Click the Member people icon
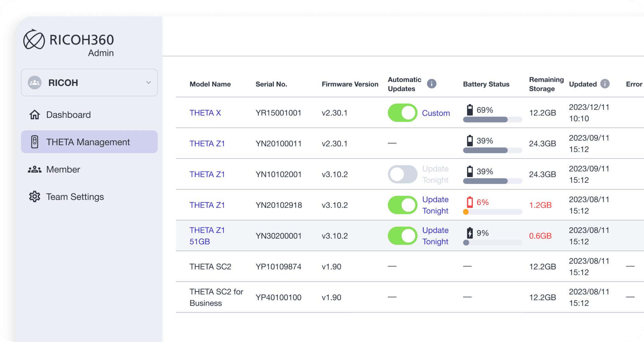The image size is (644, 342). [35, 169]
